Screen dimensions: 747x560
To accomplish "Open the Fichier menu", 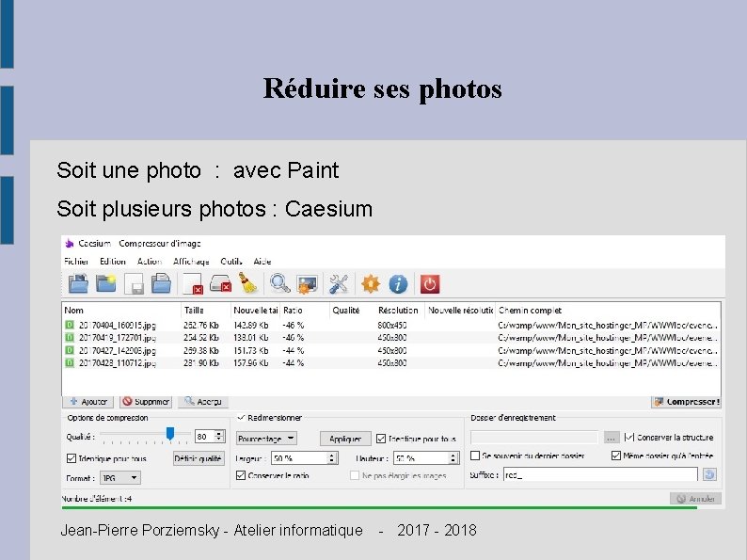I will (76, 261).
